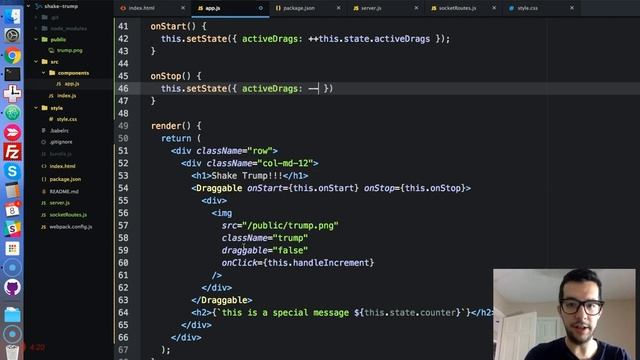640x360 pixels.
Task: Open webpack.config.js in the file tree
Action: tap(71, 227)
